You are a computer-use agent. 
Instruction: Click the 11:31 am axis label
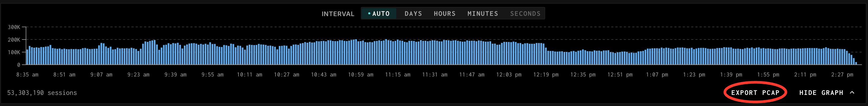point(435,75)
